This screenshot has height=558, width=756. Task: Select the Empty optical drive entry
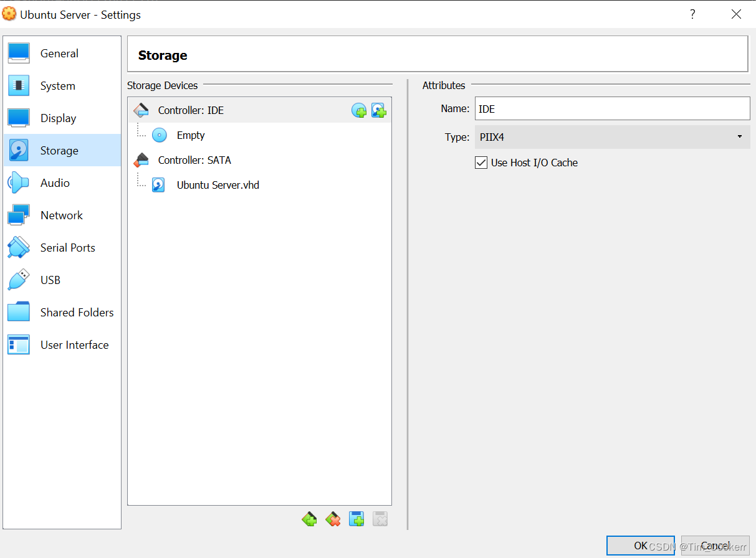click(x=259, y=135)
